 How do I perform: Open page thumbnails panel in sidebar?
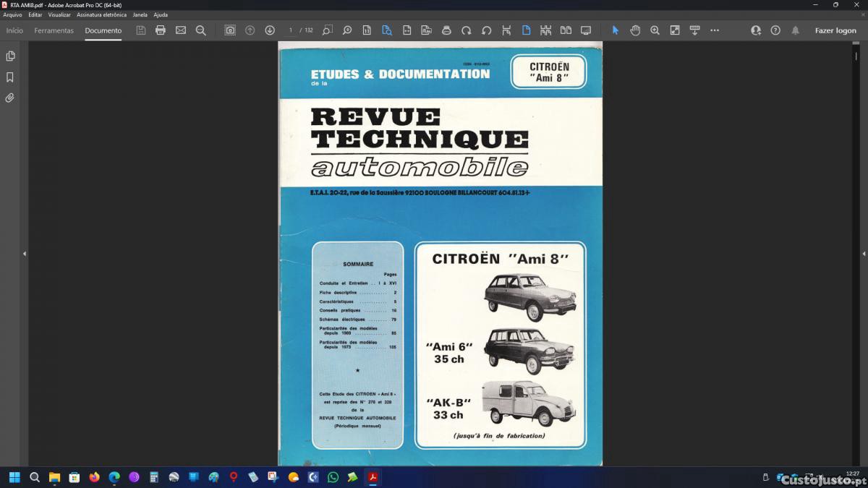tap(10, 56)
